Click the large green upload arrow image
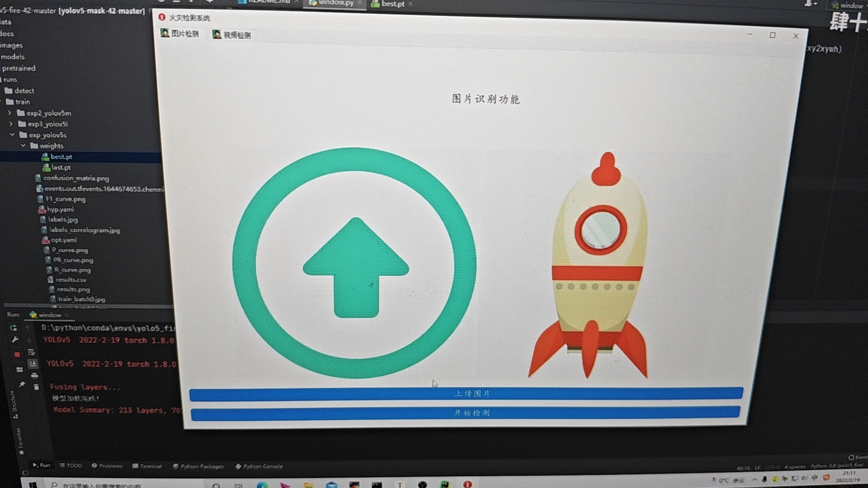Viewport: 868px width, 488px height. coord(354,263)
